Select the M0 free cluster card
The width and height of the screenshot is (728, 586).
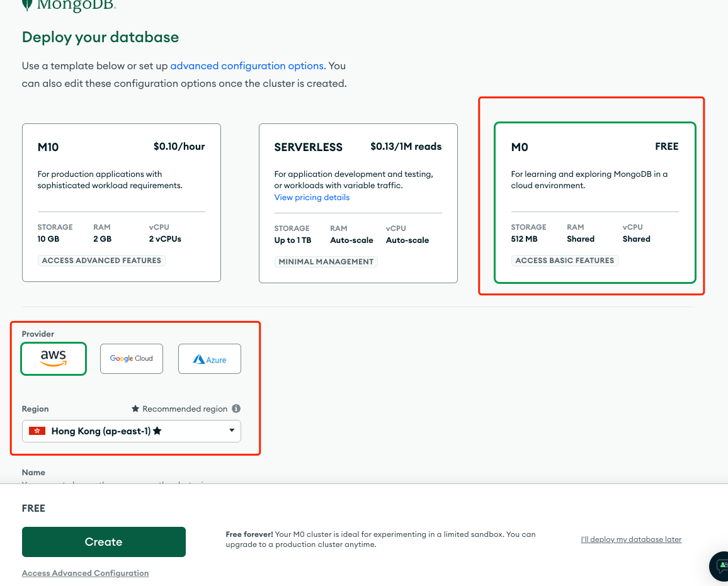click(x=594, y=202)
